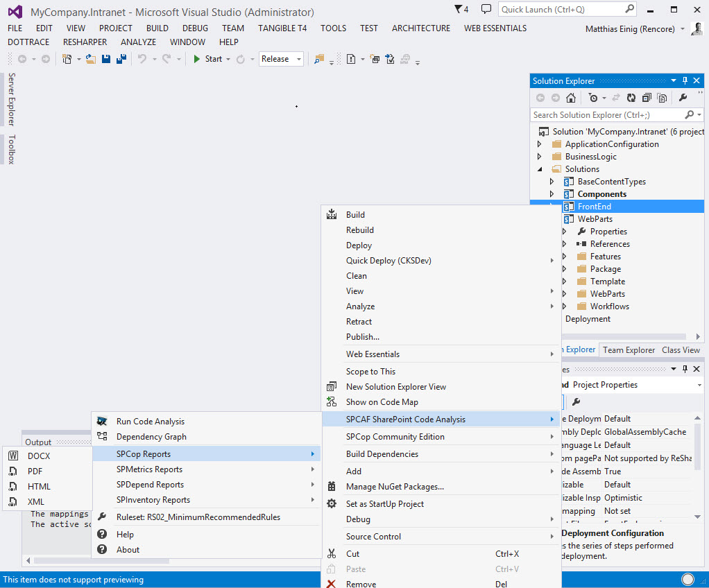Toggle Show All Files in Solution Explorer

(663, 98)
